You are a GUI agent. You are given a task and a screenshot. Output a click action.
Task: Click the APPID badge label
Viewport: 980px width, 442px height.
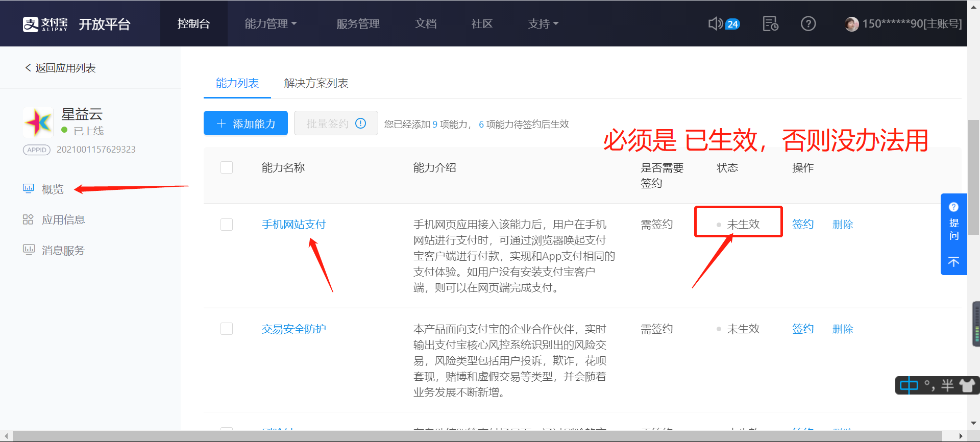(37, 150)
